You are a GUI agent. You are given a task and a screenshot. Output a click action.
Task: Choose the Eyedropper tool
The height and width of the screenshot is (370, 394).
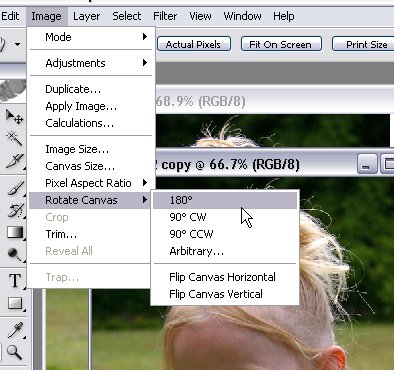(15, 329)
